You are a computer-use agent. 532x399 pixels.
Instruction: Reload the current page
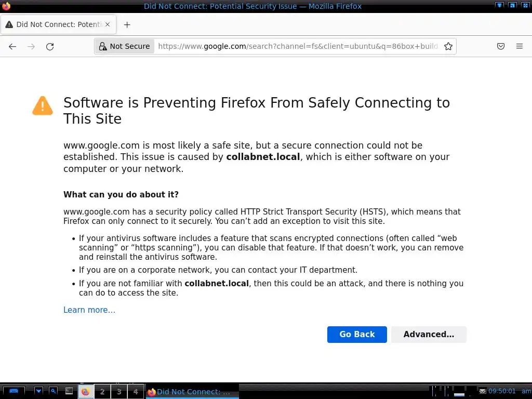pos(50,46)
